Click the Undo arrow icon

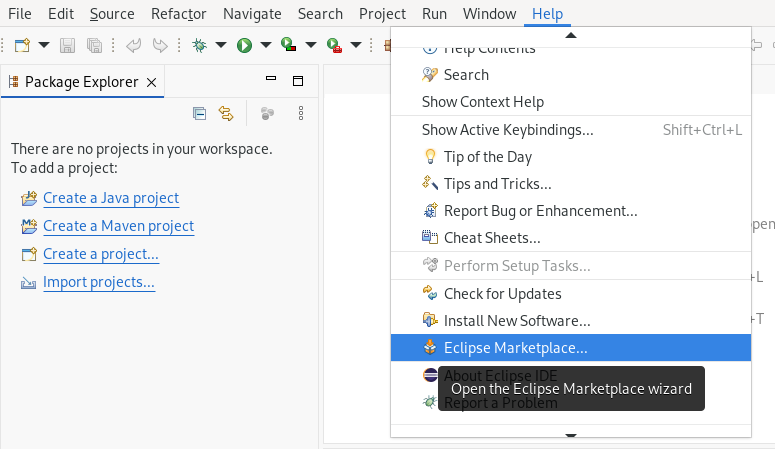point(133,45)
